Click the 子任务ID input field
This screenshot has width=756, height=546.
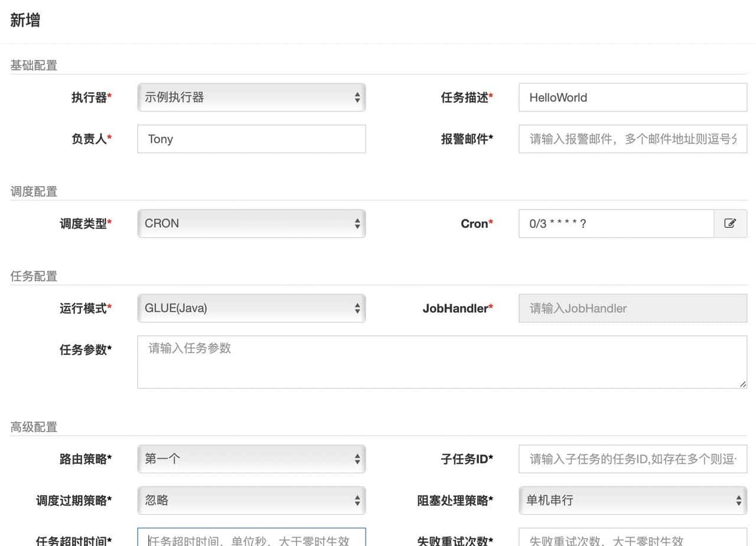632,459
